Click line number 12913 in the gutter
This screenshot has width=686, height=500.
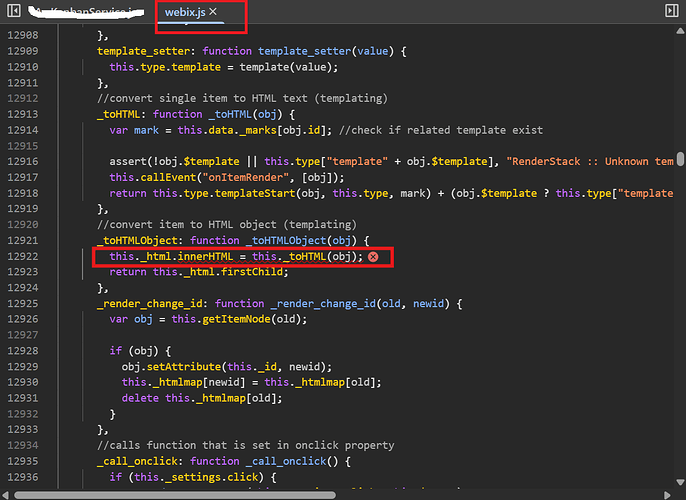23,114
